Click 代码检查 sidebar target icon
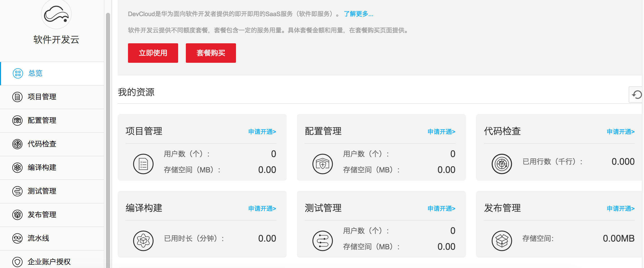 [17, 144]
